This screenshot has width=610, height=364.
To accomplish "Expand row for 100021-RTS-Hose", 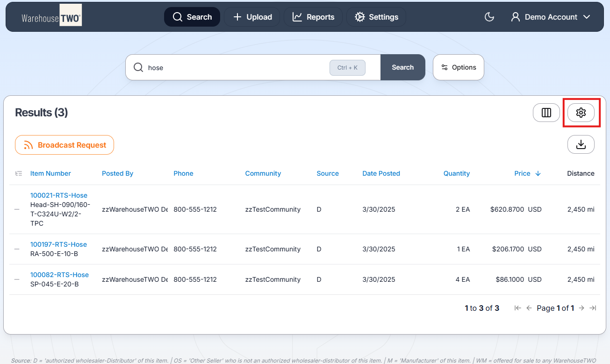I will click(17, 209).
